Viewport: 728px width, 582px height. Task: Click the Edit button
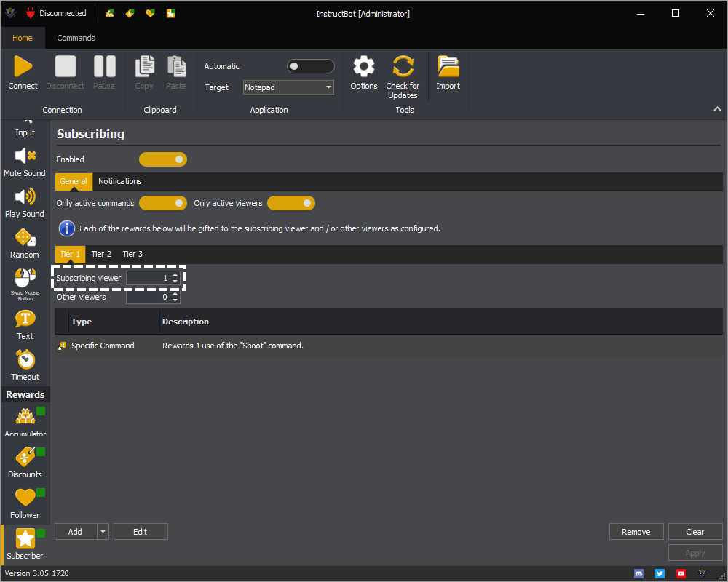(141, 532)
